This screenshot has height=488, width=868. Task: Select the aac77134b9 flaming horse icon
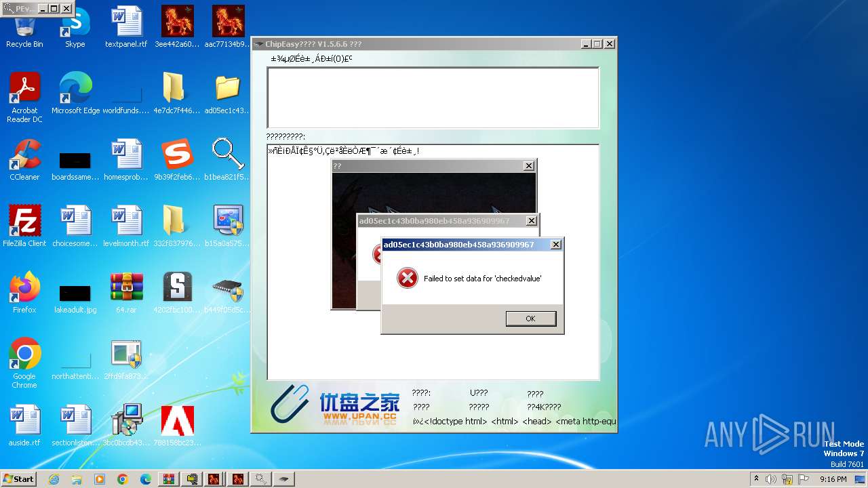228,28
